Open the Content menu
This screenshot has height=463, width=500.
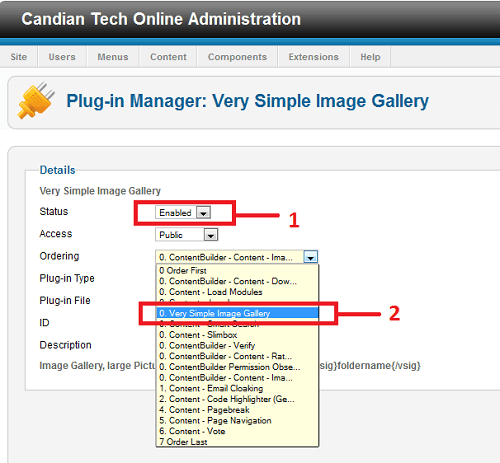coord(168,57)
